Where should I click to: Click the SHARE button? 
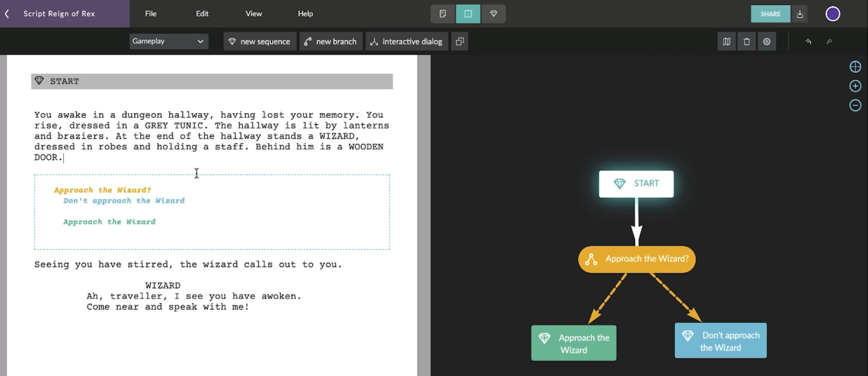[770, 14]
